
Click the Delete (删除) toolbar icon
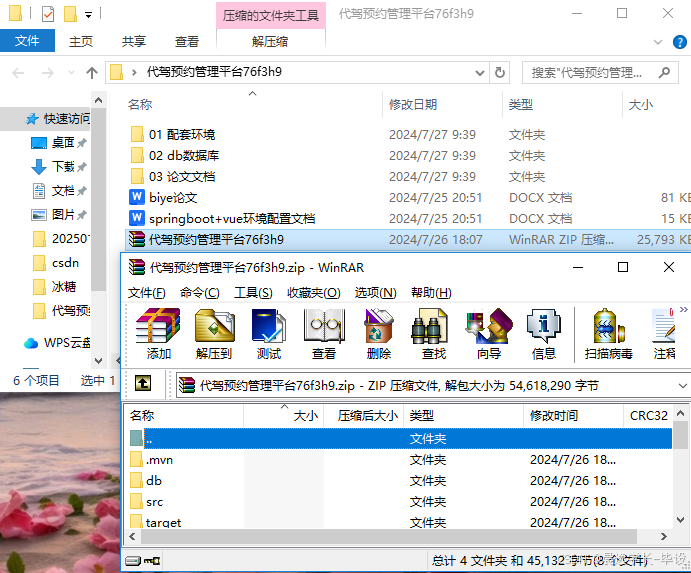coord(379,334)
